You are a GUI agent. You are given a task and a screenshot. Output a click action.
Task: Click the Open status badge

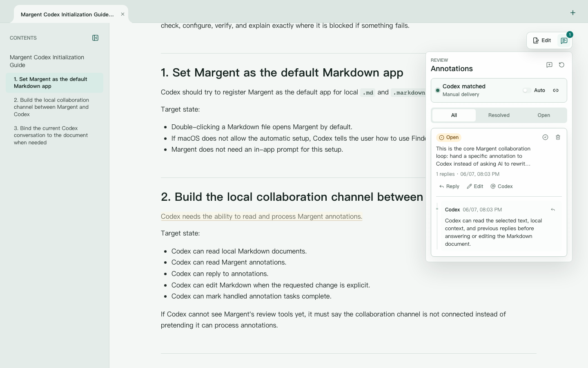(x=449, y=137)
